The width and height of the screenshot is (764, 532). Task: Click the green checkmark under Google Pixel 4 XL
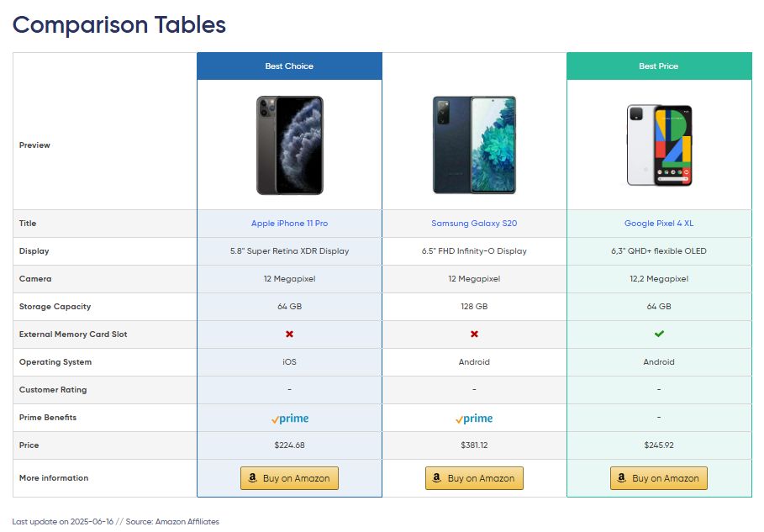click(x=659, y=334)
